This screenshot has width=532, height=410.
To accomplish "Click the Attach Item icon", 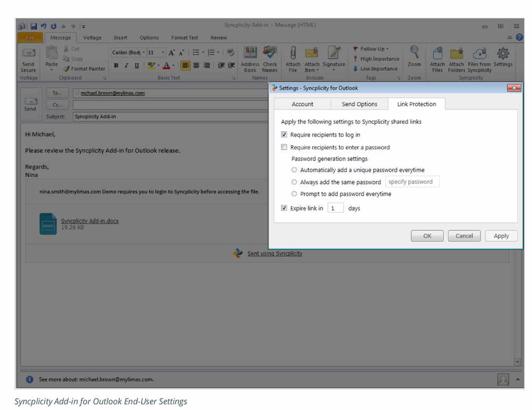I will tap(311, 53).
